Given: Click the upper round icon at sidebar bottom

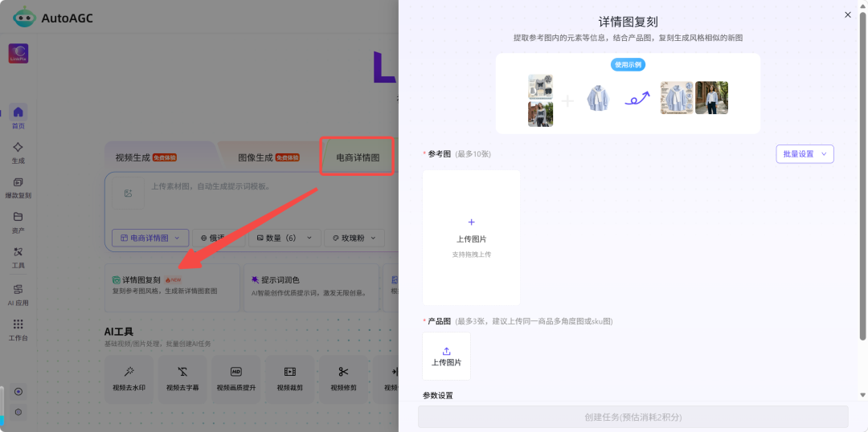Looking at the screenshot, I should (x=18, y=392).
